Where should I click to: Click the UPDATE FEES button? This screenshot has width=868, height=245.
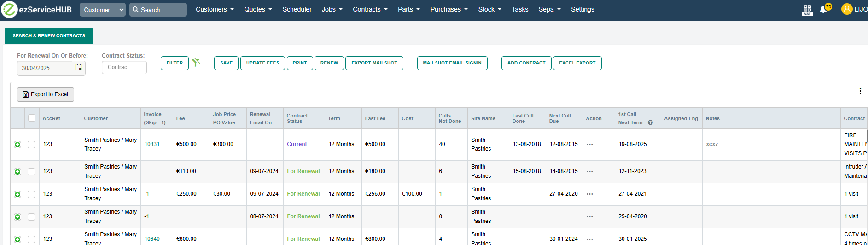tap(262, 63)
